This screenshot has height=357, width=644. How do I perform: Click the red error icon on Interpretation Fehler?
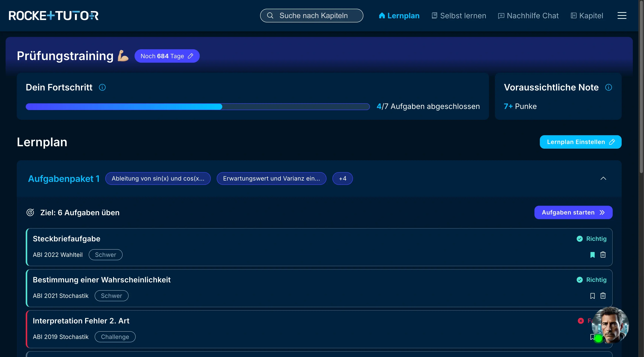pyautogui.click(x=581, y=321)
